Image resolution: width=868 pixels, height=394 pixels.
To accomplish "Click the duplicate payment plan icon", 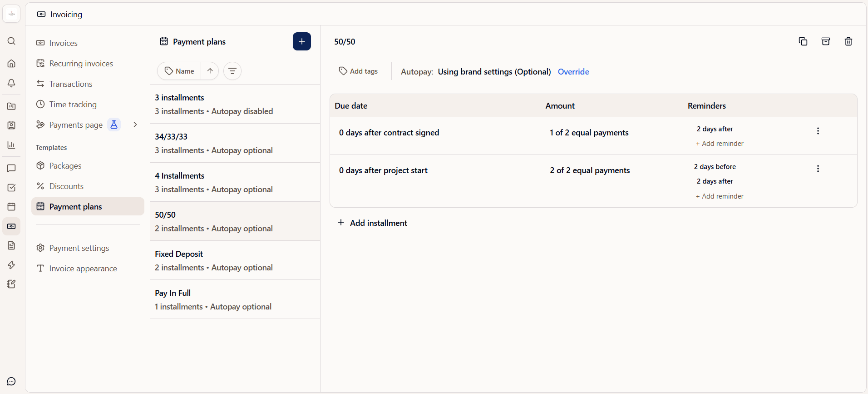I will (803, 41).
